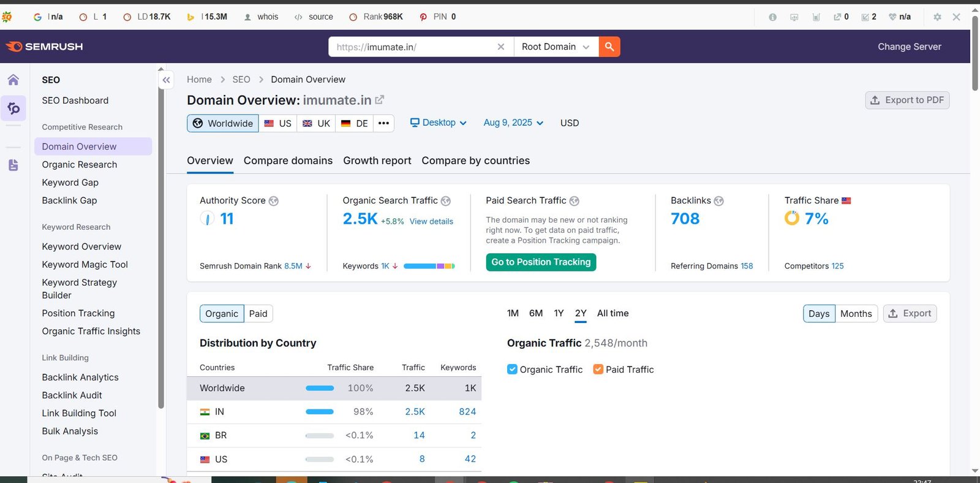Open the Compare by countries tab
The height and width of the screenshot is (483, 980).
pyautogui.click(x=476, y=161)
